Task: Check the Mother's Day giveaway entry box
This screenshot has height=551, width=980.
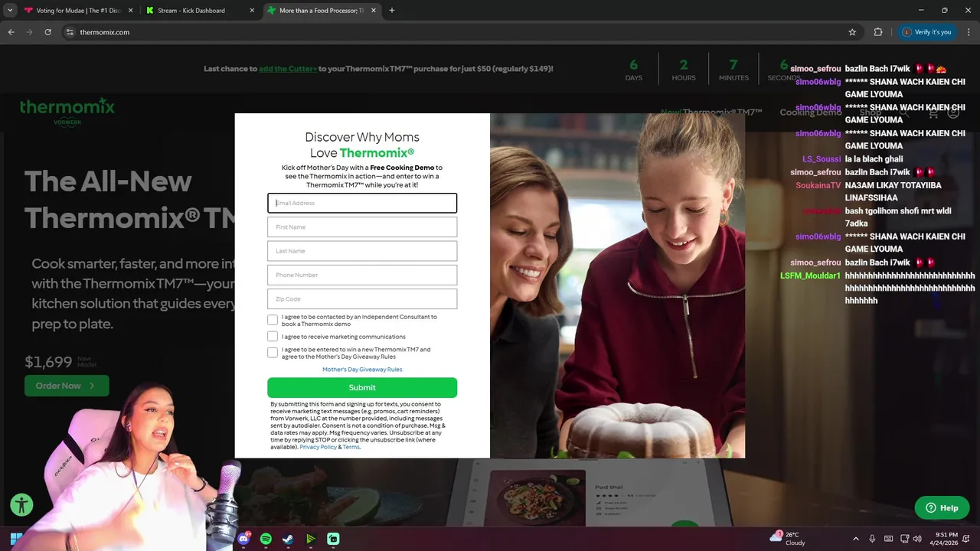Action: (x=273, y=352)
